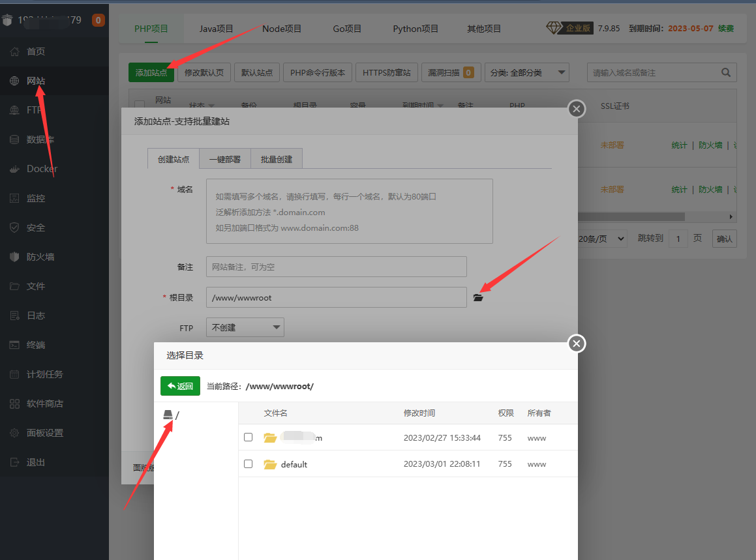Click the 默认站点 button
Image resolution: width=756 pixels, height=560 pixels.
click(257, 73)
